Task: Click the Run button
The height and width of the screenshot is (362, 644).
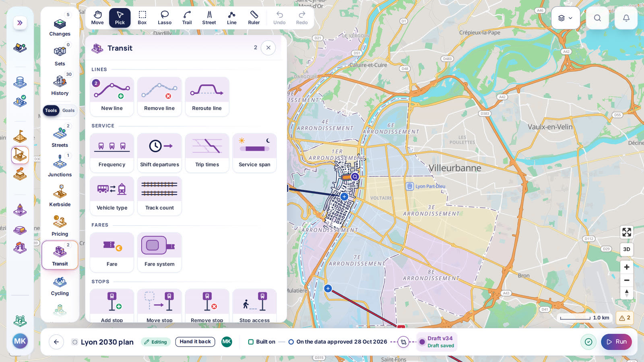Action: 617,342
